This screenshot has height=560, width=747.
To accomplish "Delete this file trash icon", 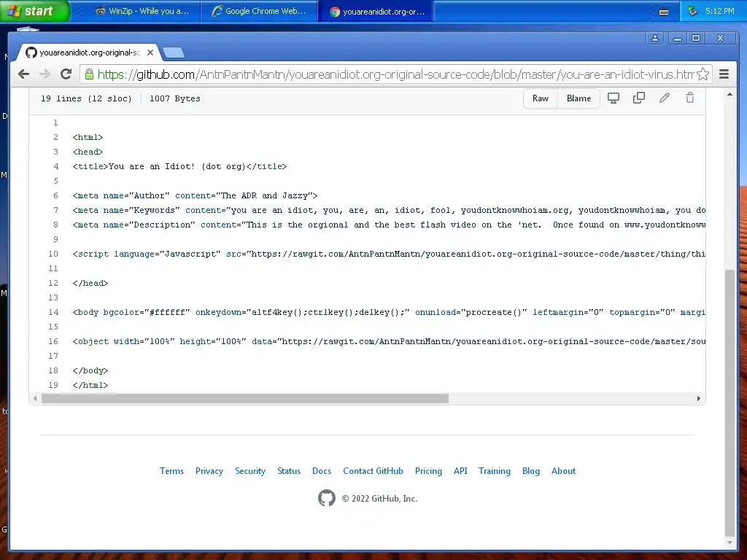I will (x=690, y=98).
